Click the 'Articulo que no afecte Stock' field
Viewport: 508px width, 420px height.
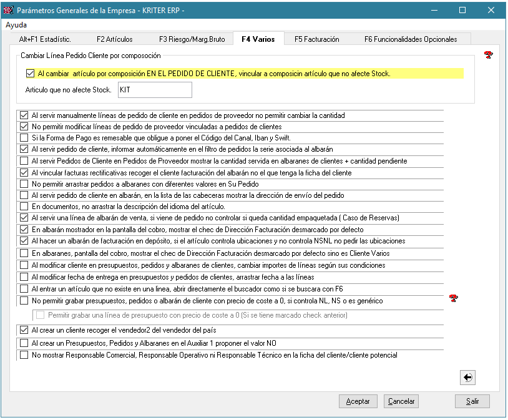click(154, 90)
